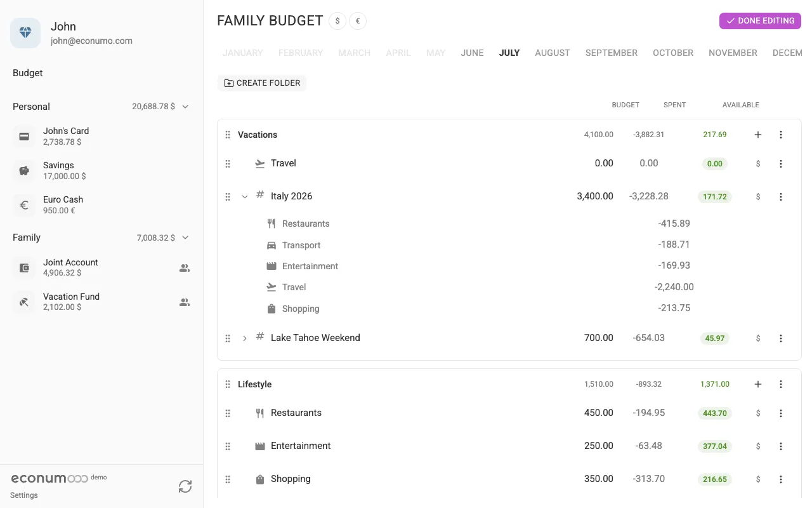
Task: Select the JUNE month tab
Action: tap(472, 53)
